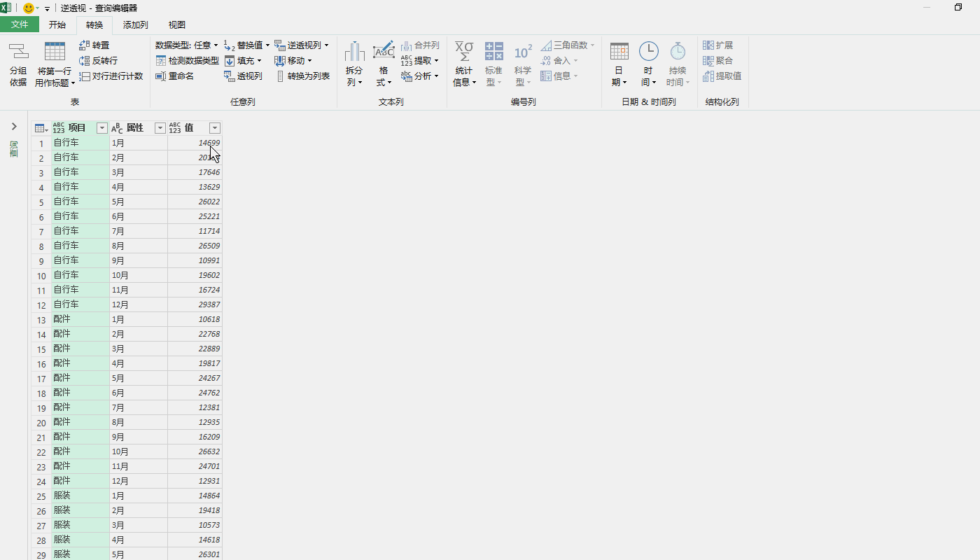Click the 时间 (Time) tool icon

[648, 62]
